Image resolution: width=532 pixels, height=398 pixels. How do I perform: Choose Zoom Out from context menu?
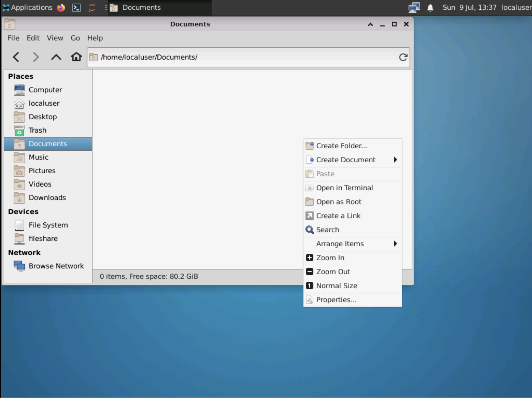pyautogui.click(x=353, y=272)
